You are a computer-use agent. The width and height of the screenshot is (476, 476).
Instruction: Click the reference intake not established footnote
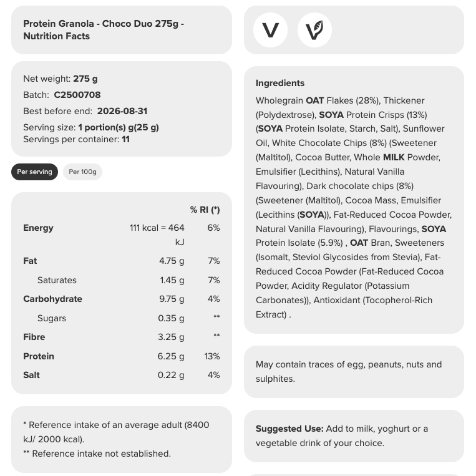pyautogui.click(x=97, y=454)
